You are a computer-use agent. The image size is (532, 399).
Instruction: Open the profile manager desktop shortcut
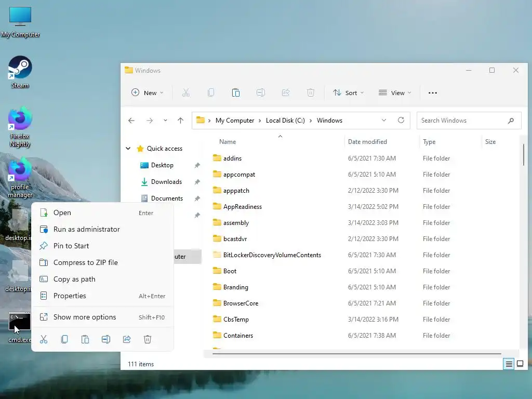click(x=20, y=178)
